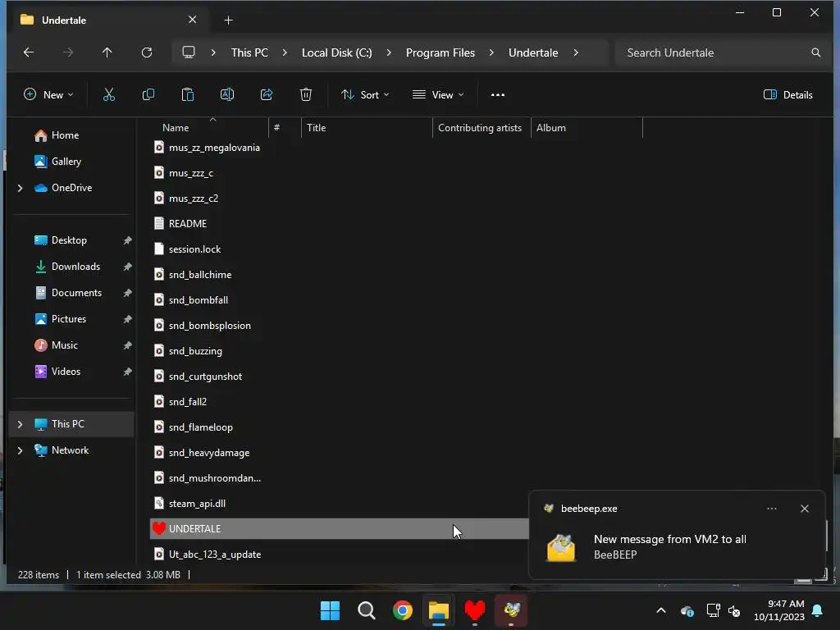Viewport: 840px width, 630px height.
Task: Click File Explorer taskbar icon
Action: point(438,610)
